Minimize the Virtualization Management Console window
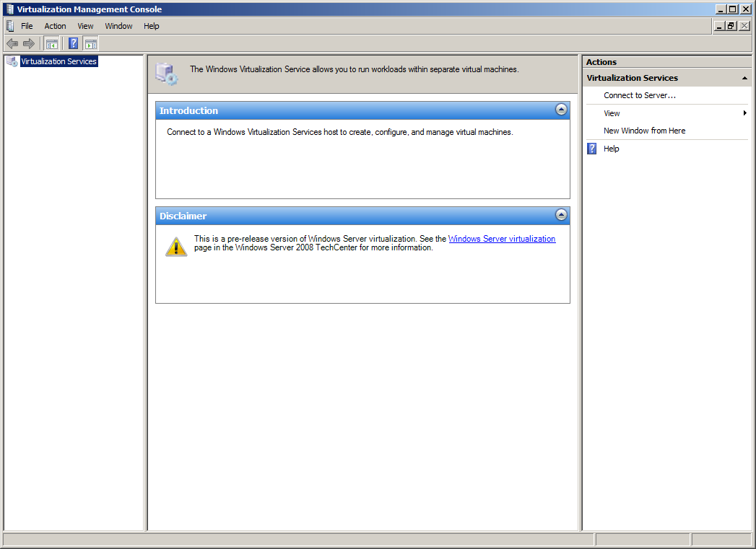The width and height of the screenshot is (756, 549). click(x=721, y=9)
